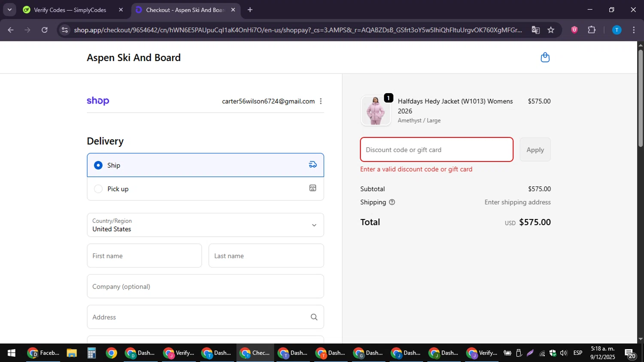Click the ESP language indicator in the taskbar
Screen dimensions: 644x362
click(578, 353)
